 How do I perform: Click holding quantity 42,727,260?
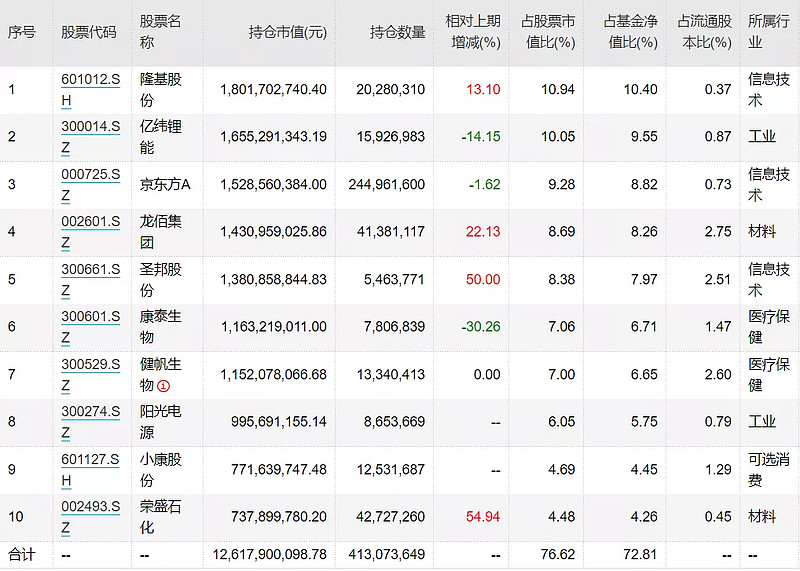click(390, 516)
